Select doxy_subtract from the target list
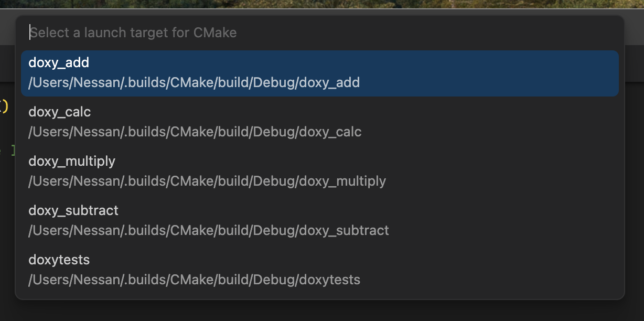The height and width of the screenshot is (321, 644). 73,211
